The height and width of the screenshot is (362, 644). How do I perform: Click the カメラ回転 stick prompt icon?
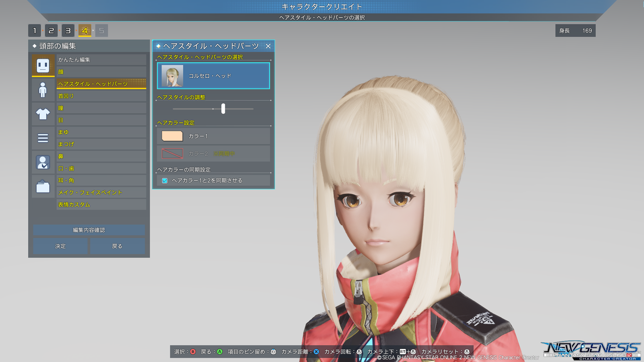pyautogui.click(x=359, y=351)
